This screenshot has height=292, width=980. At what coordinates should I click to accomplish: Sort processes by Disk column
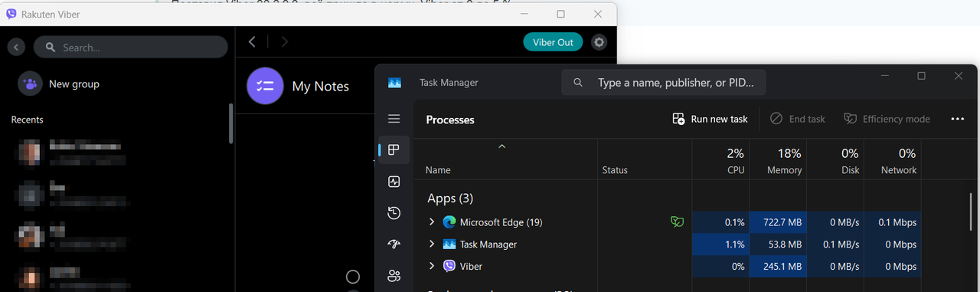[835, 160]
